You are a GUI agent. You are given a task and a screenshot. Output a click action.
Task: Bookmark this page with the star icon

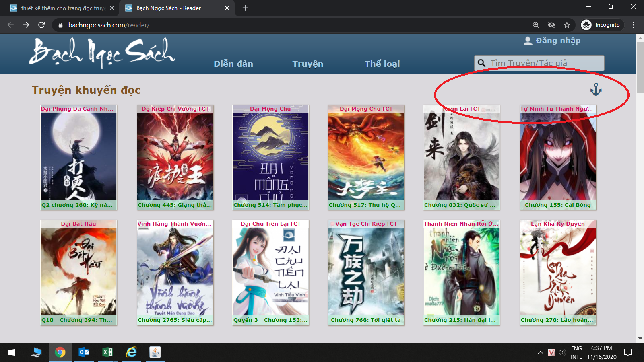click(567, 25)
